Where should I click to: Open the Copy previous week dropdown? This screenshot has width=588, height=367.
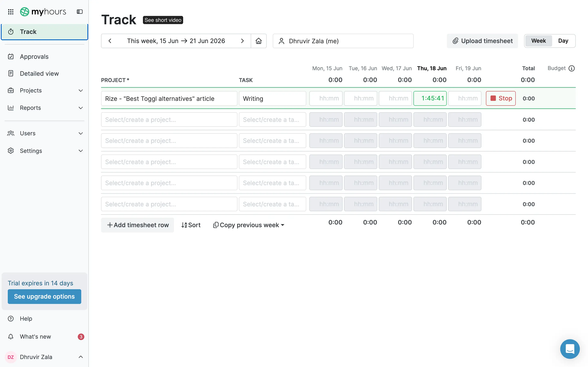coord(249,225)
